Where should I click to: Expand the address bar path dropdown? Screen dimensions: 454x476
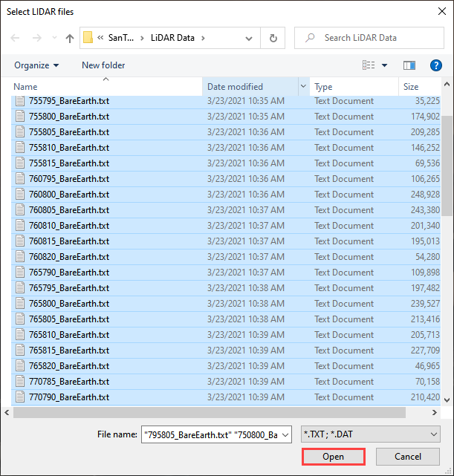click(251, 38)
